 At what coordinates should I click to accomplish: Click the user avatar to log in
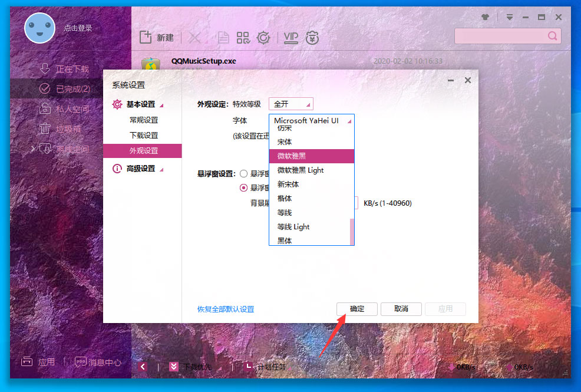click(39, 28)
